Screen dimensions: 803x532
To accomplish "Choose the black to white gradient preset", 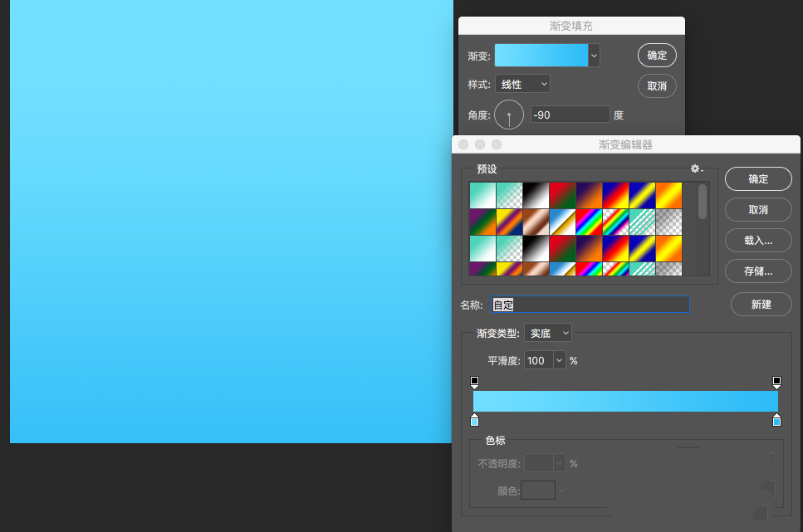I will pos(536,195).
